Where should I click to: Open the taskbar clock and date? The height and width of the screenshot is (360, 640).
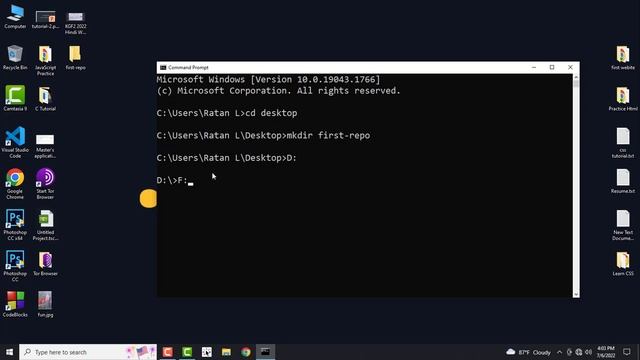[606, 352]
